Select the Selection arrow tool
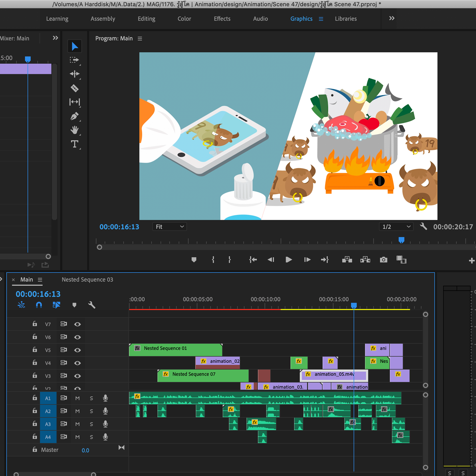Screen dimensions: 476x476 pos(75,46)
